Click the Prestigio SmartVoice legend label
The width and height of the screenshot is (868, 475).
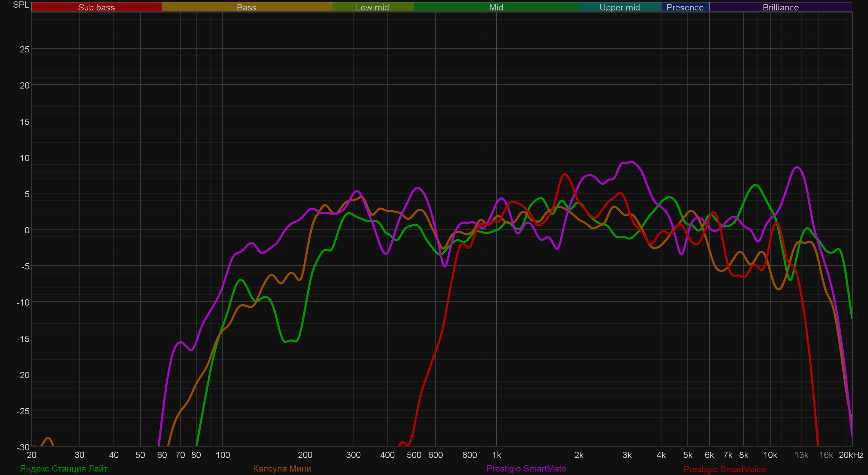[724, 469]
